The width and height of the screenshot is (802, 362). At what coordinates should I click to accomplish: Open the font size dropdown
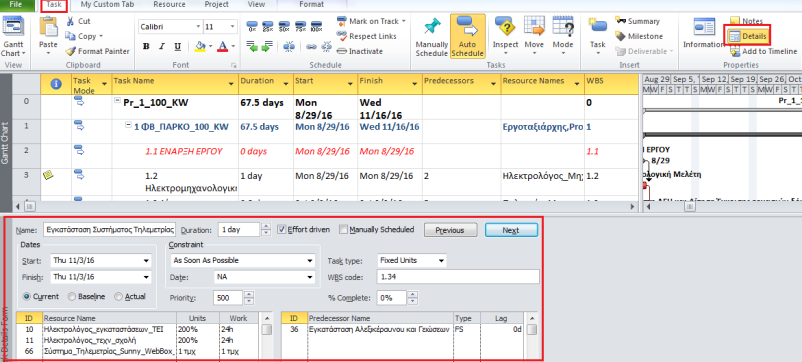[233, 27]
